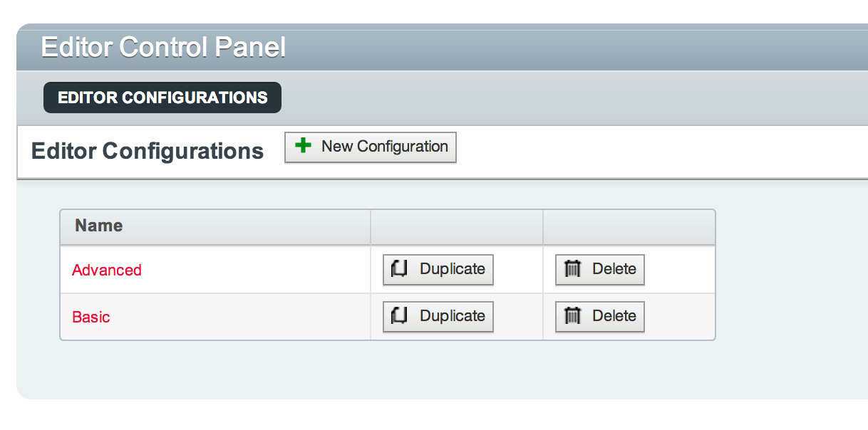The image size is (868, 430).
Task: Create a New Configuration
Action: (x=371, y=147)
